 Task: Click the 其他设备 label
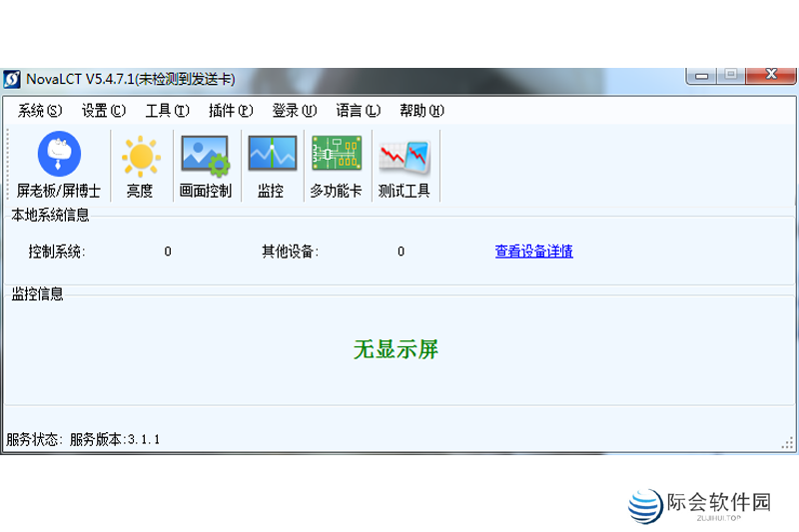coord(290,251)
